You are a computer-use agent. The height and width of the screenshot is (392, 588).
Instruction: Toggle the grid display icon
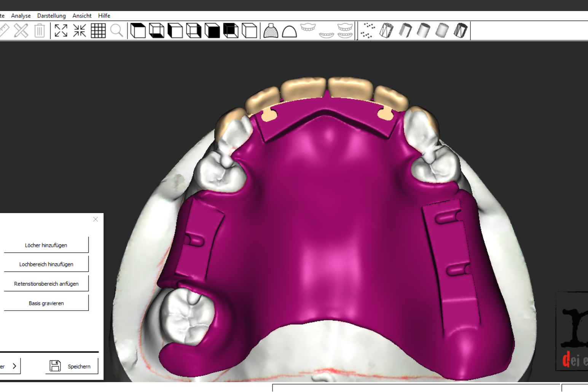[98, 30]
